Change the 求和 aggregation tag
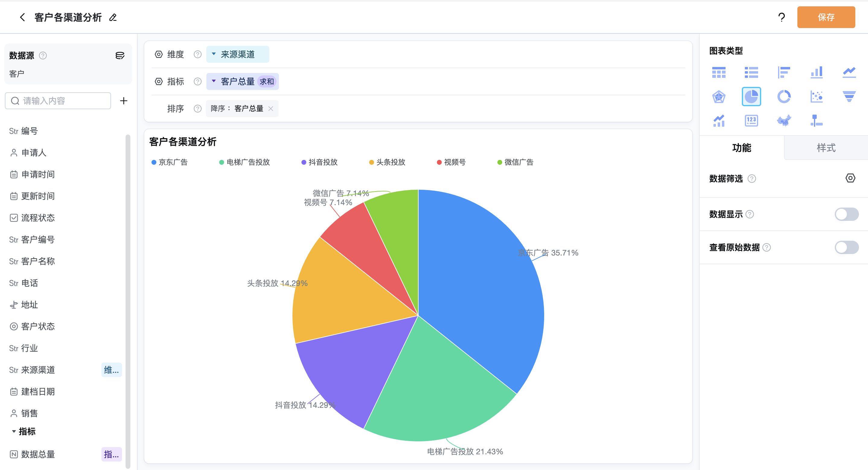868x470 pixels. click(x=266, y=81)
